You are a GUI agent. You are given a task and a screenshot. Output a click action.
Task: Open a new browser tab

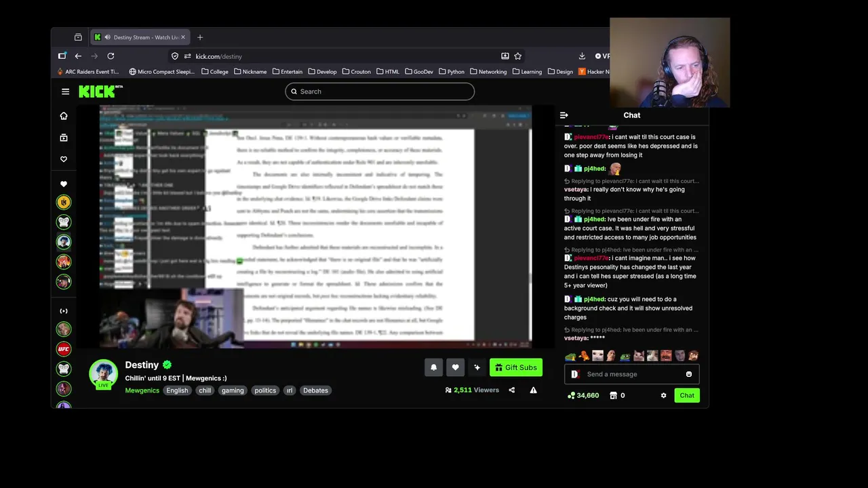[199, 37]
